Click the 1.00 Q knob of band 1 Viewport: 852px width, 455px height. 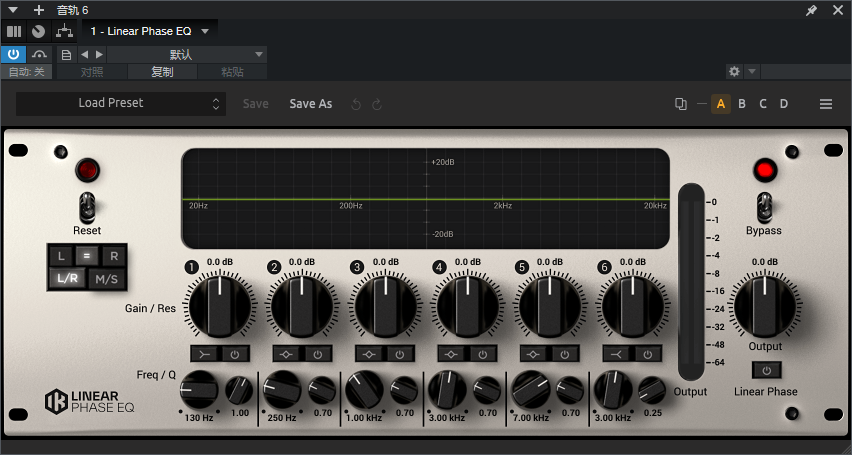(239, 390)
